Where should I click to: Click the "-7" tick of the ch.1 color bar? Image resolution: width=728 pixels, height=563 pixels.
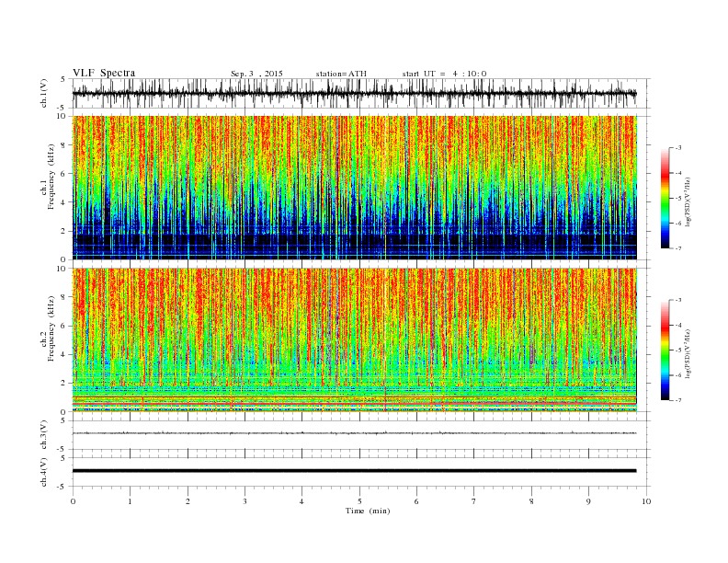(x=678, y=248)
